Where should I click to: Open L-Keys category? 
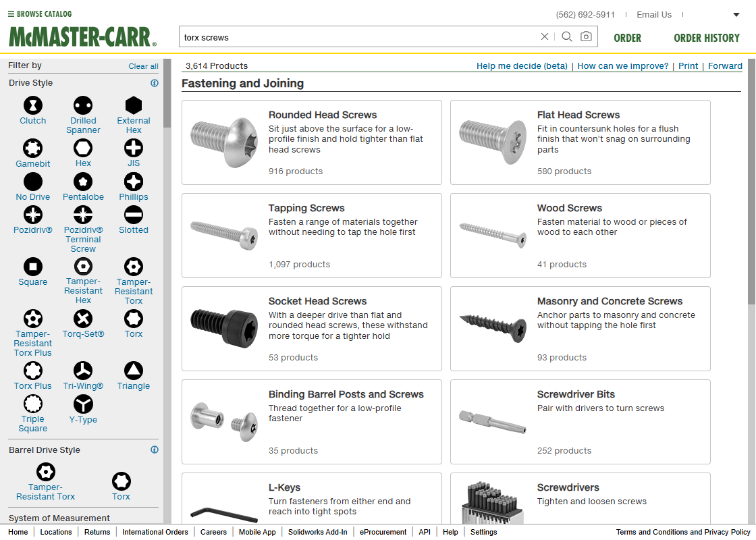311,498
